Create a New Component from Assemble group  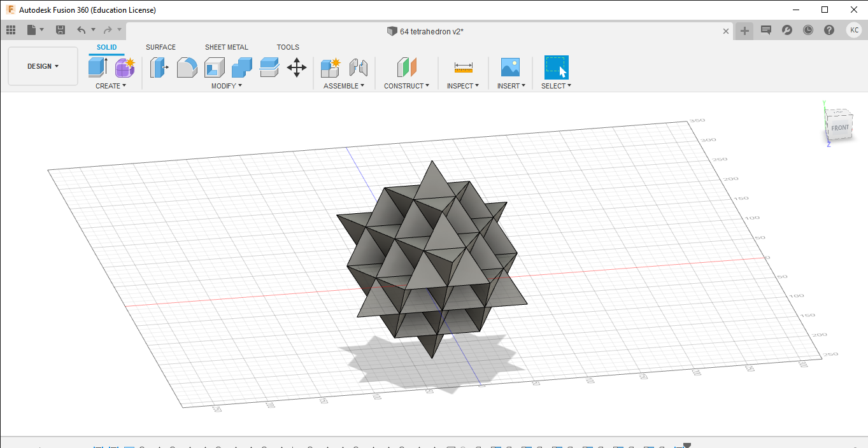330,67
